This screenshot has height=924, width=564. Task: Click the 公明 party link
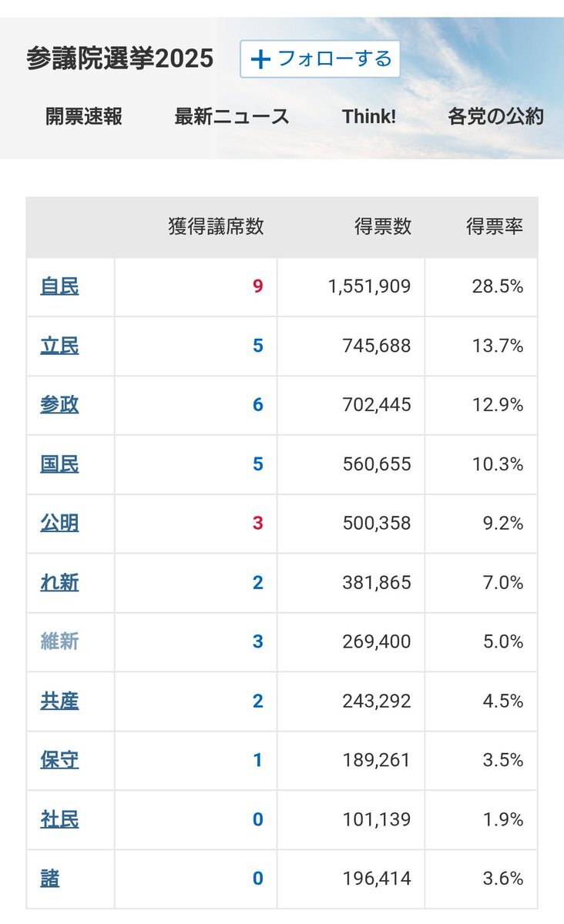(x=59, y=524)
